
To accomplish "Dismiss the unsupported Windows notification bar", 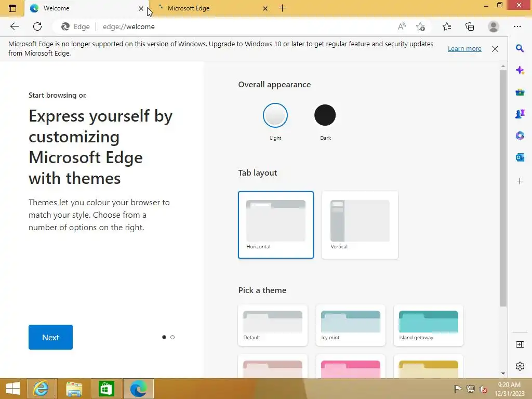I will point(495,49).
